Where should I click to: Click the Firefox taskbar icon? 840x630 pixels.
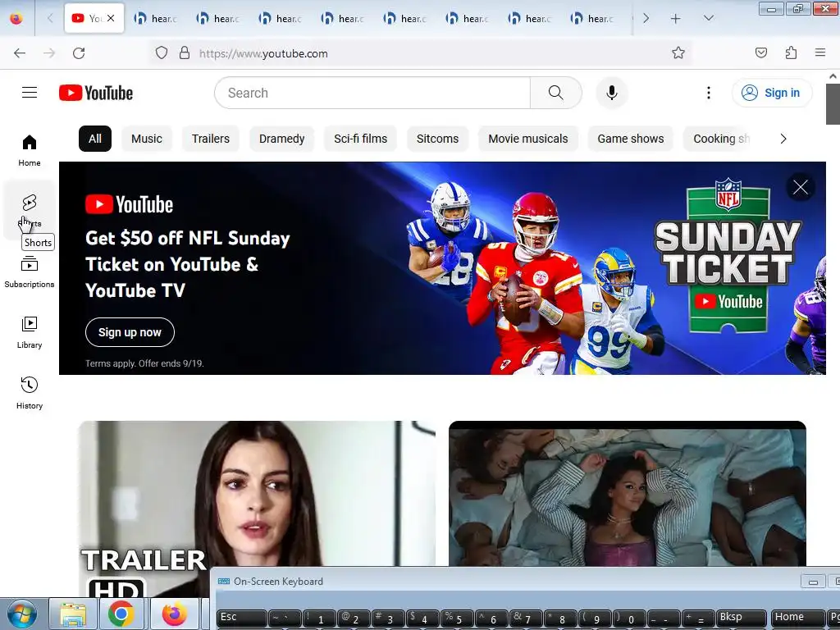click(x=175, y=614)
